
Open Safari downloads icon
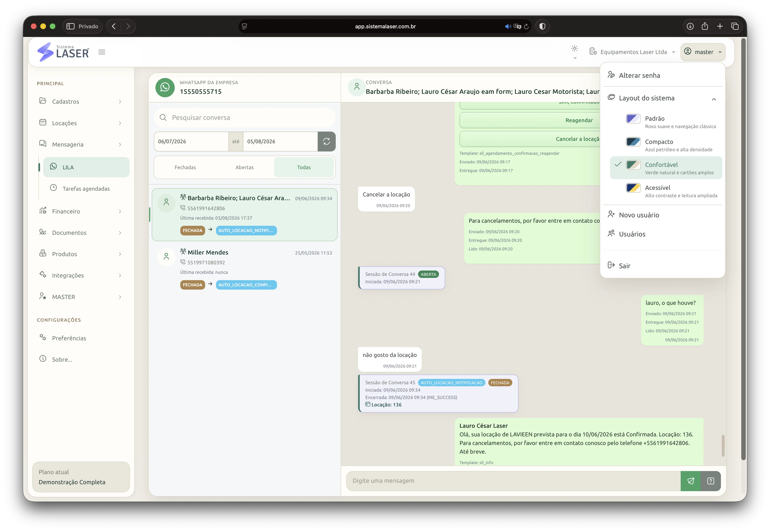(x=690, y=26)
